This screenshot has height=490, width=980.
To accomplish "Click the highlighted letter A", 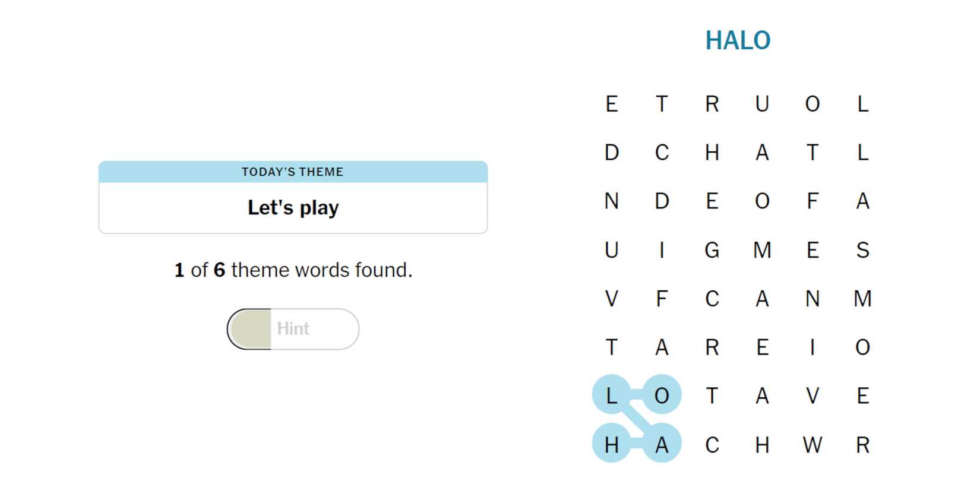I will (x=662, y=444).
